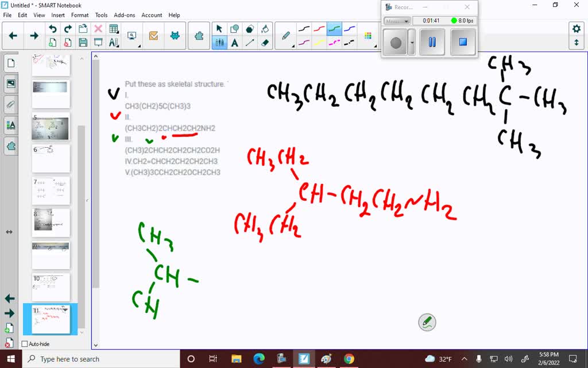Collapse the page sorter with the double-arrow toggle
588x368 pixels.
[8, 232]
